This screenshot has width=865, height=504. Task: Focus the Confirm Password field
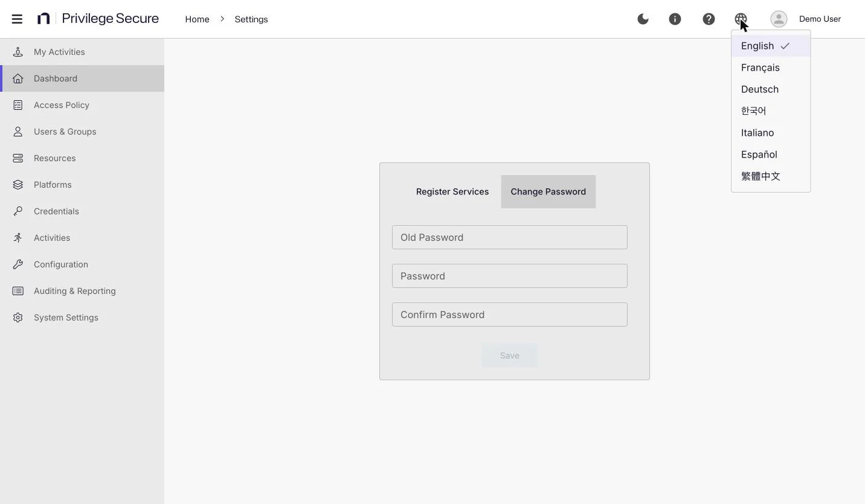510,314
